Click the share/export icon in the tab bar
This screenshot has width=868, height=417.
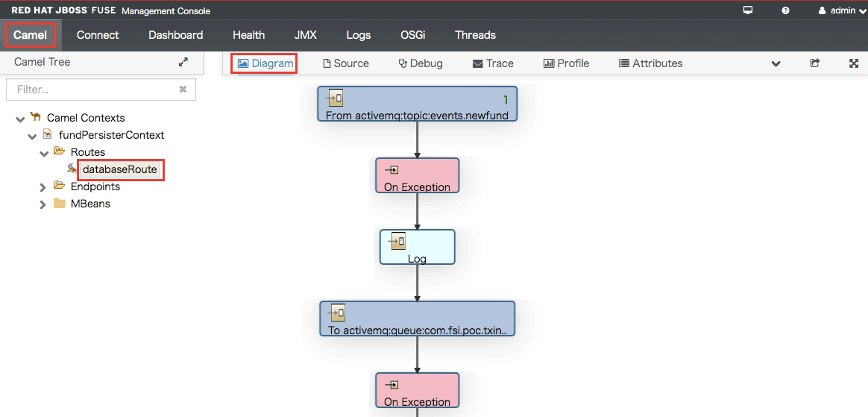click(814, 63)
